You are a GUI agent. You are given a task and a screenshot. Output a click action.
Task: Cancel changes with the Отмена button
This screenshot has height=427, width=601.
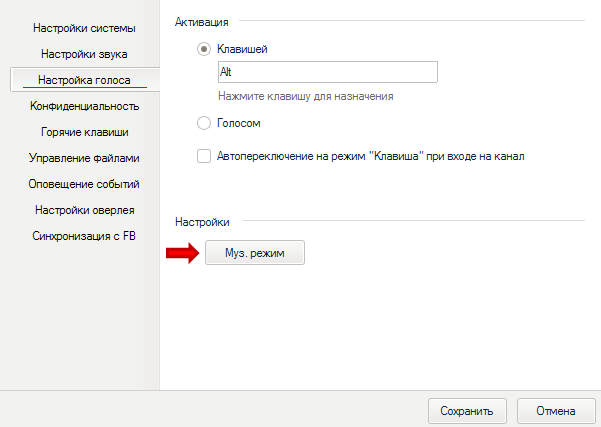click(x=556, y=411)
